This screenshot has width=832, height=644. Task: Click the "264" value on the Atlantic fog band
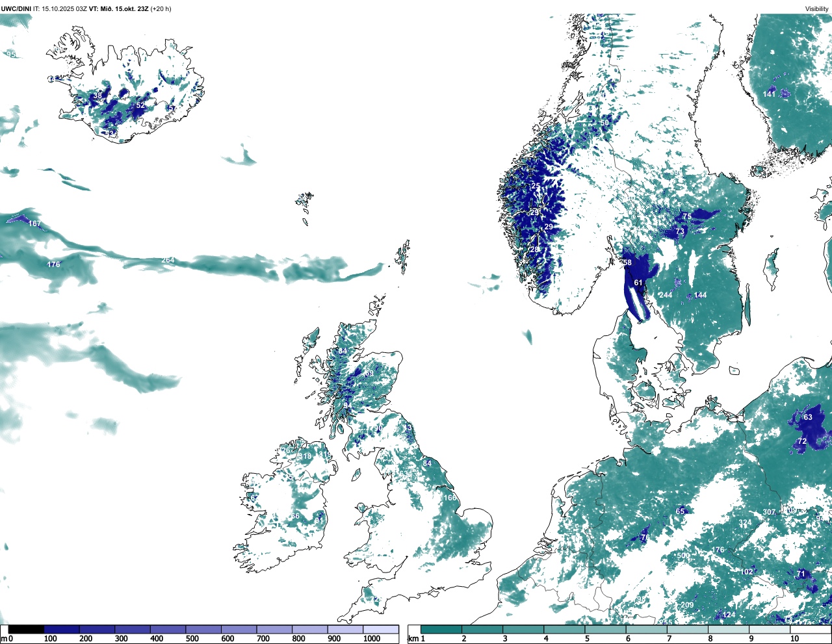coord(168,261)
